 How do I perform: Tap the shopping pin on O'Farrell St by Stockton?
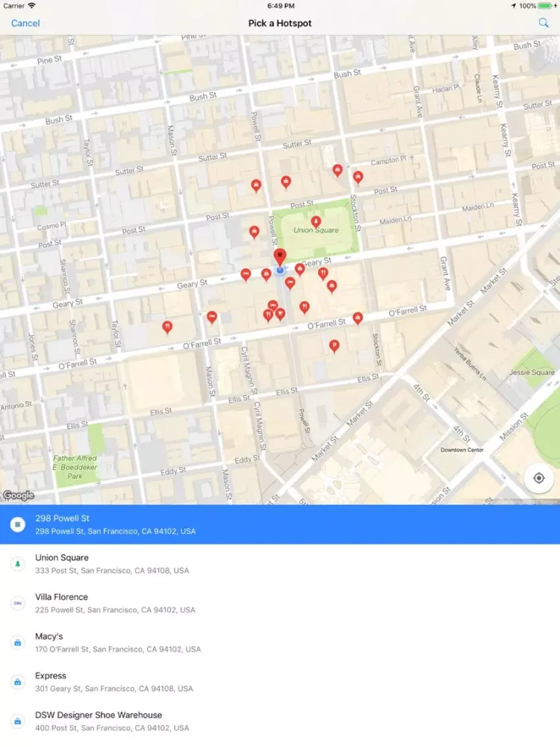click(358, 318)
